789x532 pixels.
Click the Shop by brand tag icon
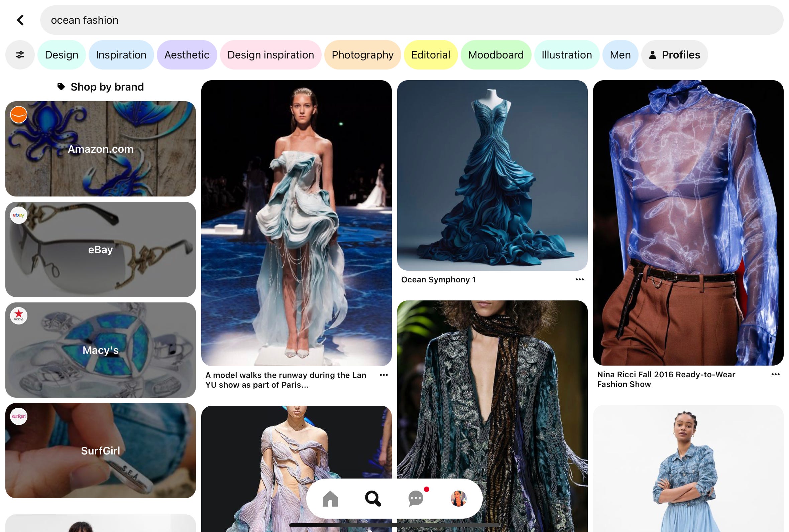tap(61, 87)
